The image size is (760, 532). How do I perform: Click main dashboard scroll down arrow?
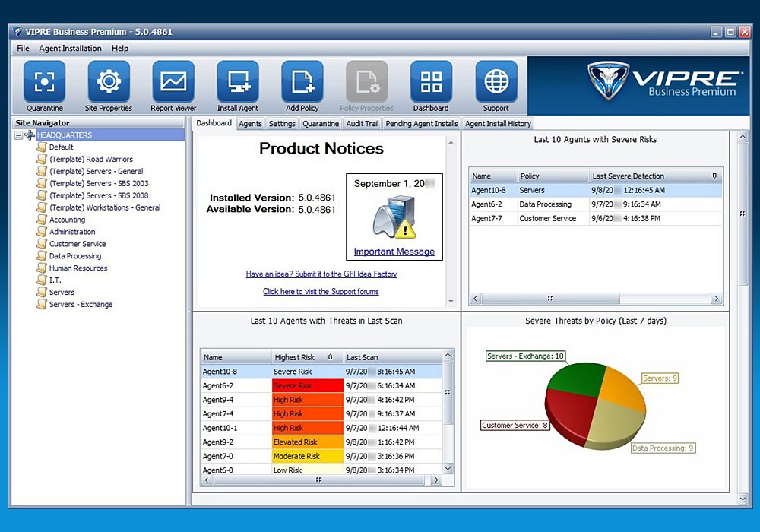click(x=743, y=499)
